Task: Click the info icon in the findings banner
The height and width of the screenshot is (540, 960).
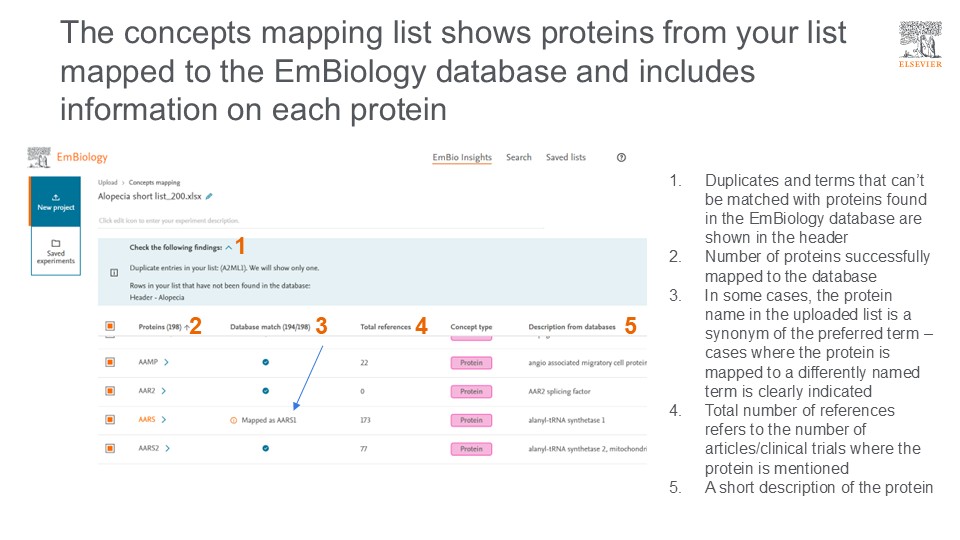Action: coord(113,273)
